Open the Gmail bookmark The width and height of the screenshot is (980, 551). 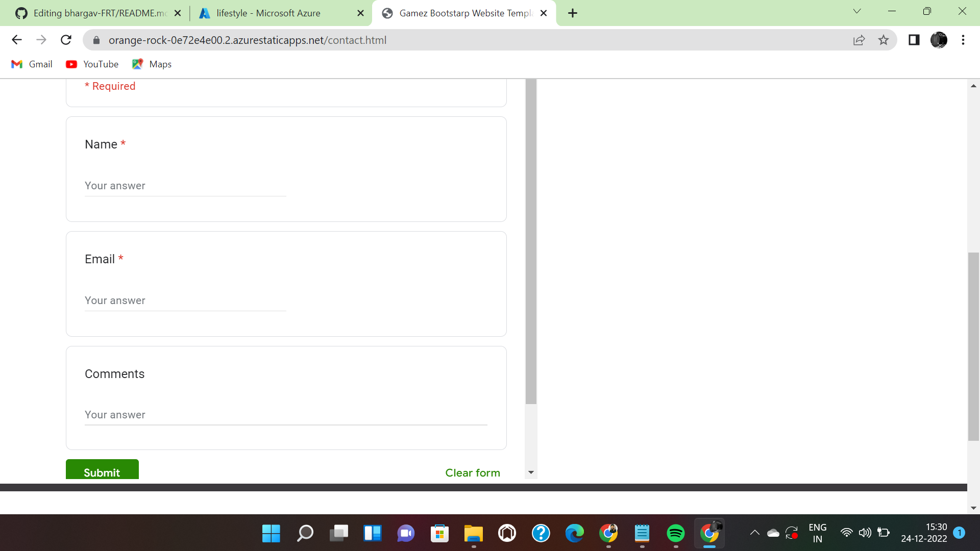tap(32, 64)
